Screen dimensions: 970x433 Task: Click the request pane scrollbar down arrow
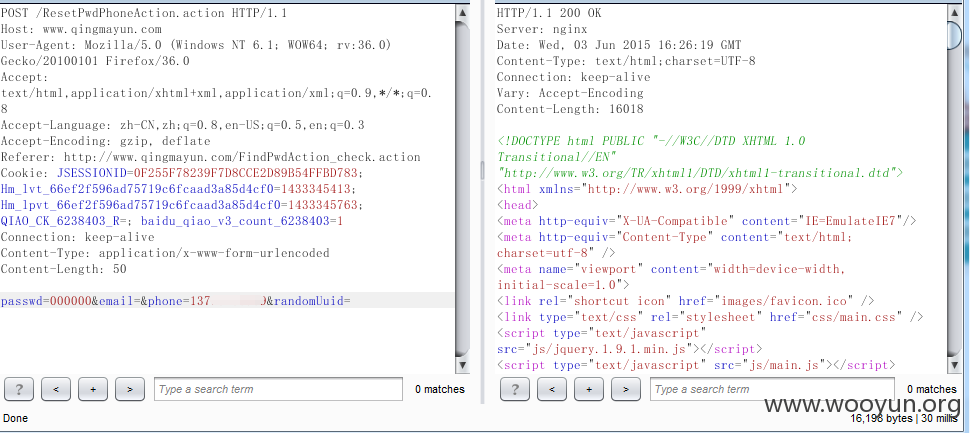[462, 366]
